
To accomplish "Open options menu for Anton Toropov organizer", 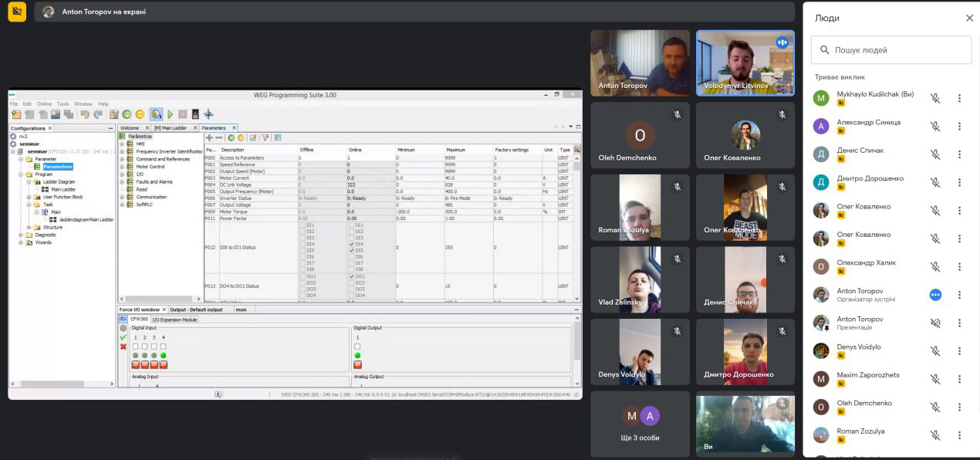I will (959, 295).
